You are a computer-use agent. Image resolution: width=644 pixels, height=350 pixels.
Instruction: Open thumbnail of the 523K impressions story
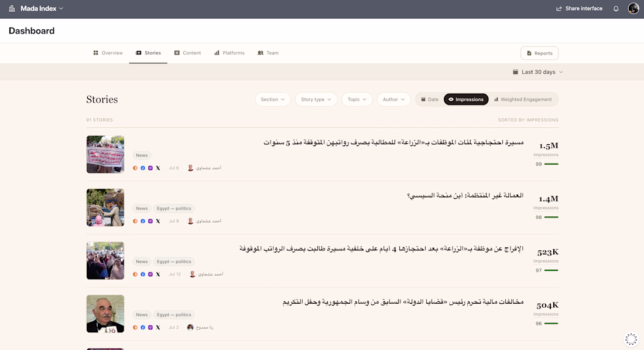(x=105, y=260)
